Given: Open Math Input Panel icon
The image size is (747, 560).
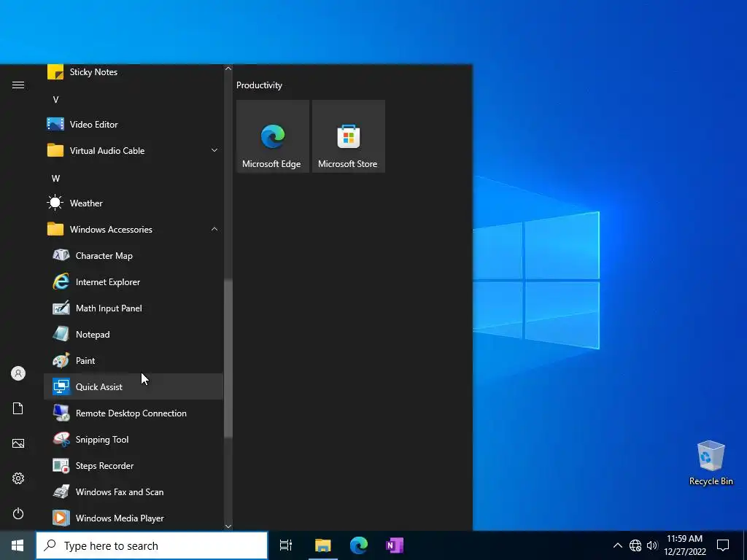Looking at the screenshot, I should 61,308.
